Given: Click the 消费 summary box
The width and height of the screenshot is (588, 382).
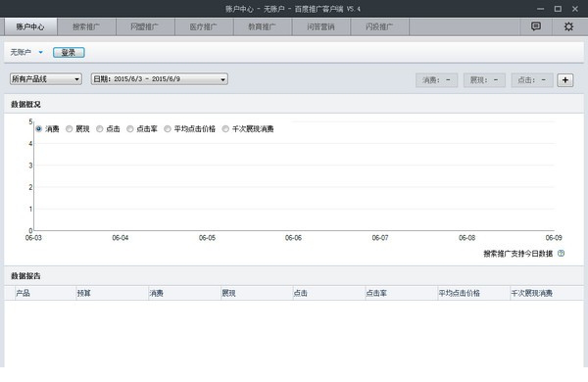Looking at the screenshot, I should click(x=436, y=80).
